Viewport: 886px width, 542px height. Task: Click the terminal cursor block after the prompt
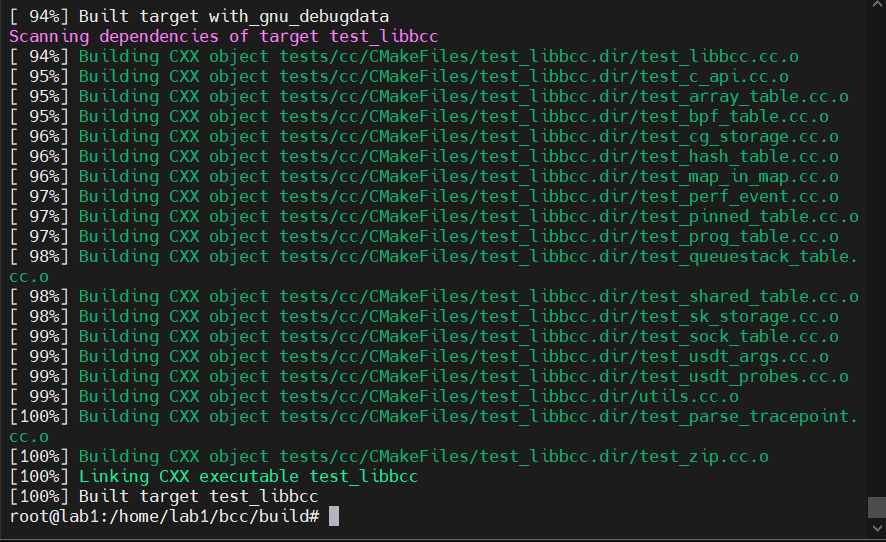[x=334, y=516]
